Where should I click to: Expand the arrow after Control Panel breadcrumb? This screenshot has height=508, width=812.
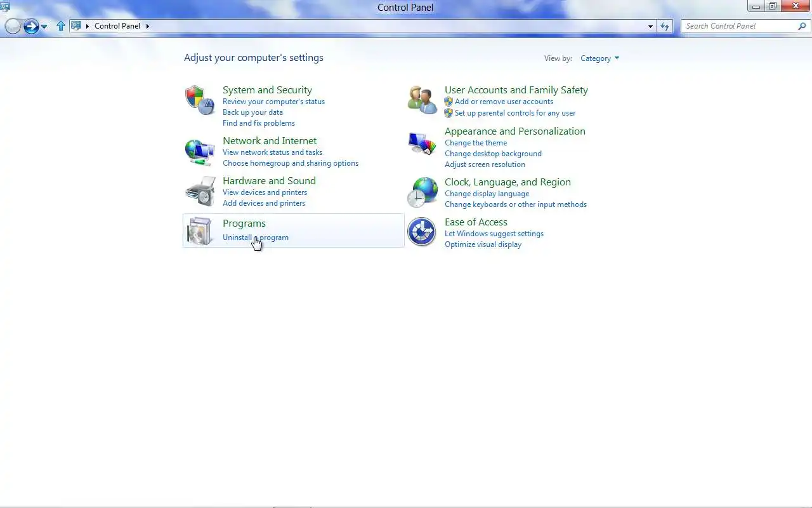(x=148, y=26)
